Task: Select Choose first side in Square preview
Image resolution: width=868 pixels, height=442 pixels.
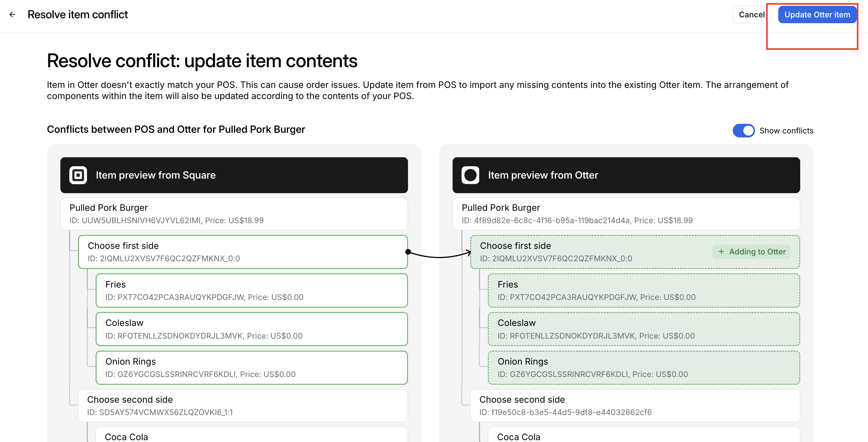Action: [243, 252]
